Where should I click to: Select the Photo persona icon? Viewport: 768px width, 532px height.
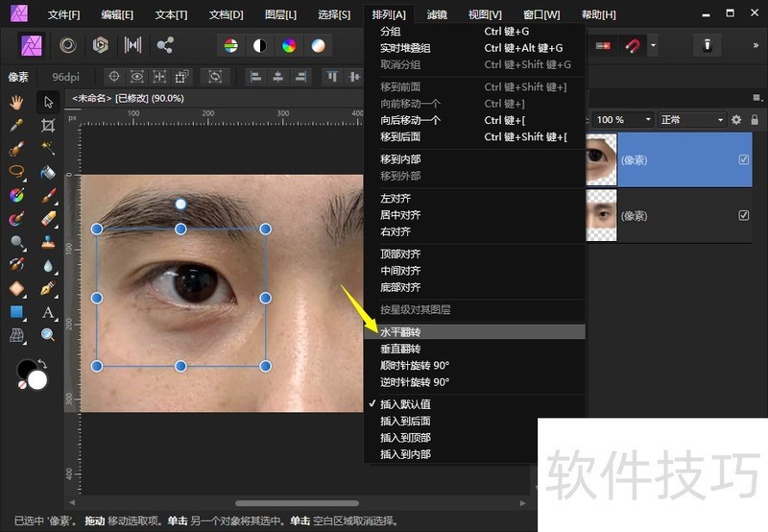tap(32, 45)
